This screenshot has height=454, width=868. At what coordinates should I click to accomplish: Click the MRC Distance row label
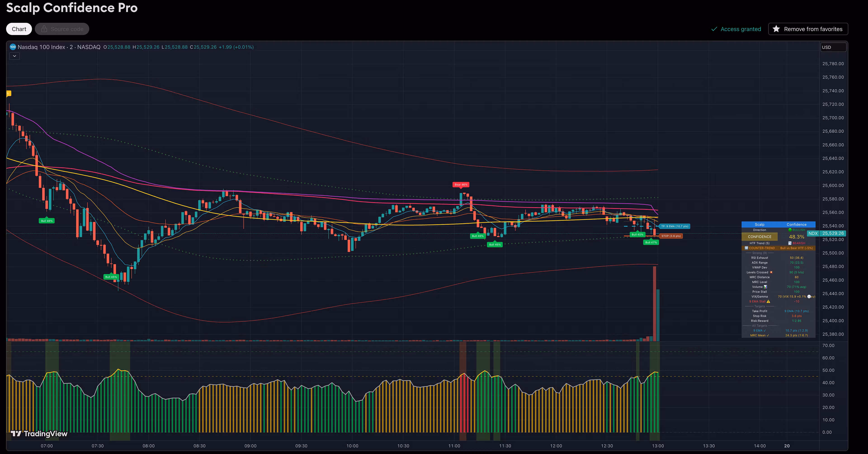pos(759,277)
